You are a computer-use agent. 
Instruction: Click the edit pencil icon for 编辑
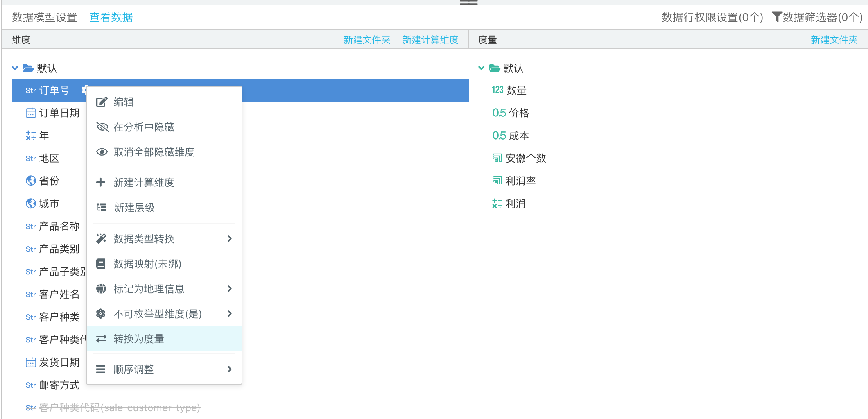point(101,102)
